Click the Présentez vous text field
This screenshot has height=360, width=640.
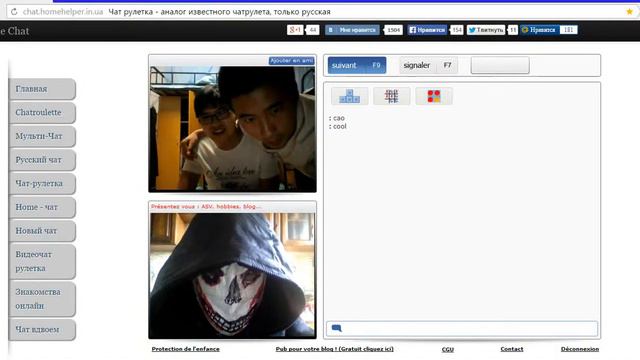pyautogui.click(x=232, y=207)
